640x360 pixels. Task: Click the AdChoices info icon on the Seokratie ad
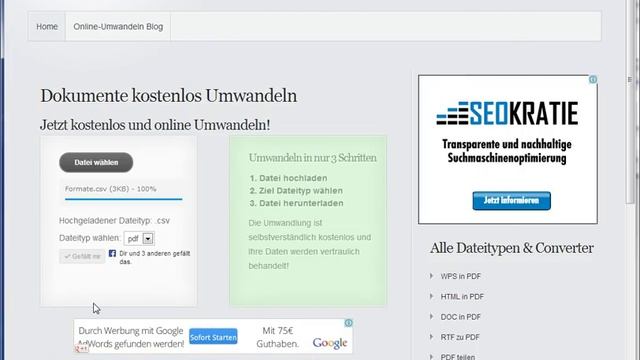click(x=593, y=80)
